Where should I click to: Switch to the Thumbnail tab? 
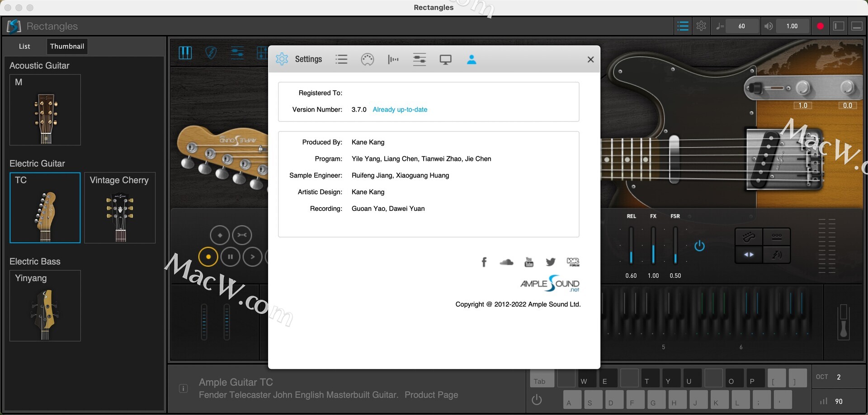tap(67, 47)
